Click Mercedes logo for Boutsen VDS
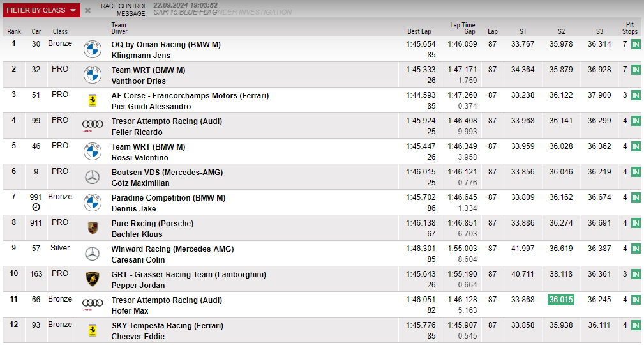Screen dimensions: 644x345 pos(93,177)
